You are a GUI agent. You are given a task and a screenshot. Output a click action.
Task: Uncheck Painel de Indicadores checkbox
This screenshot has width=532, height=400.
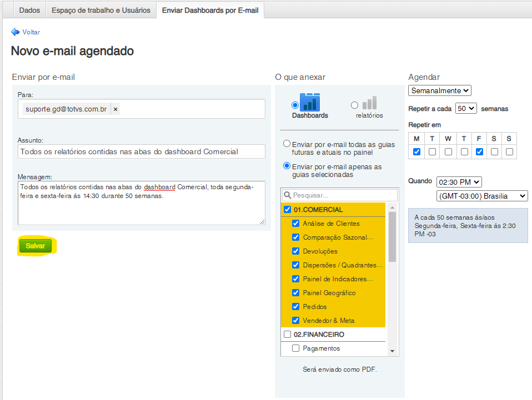(x=295, y=279)
